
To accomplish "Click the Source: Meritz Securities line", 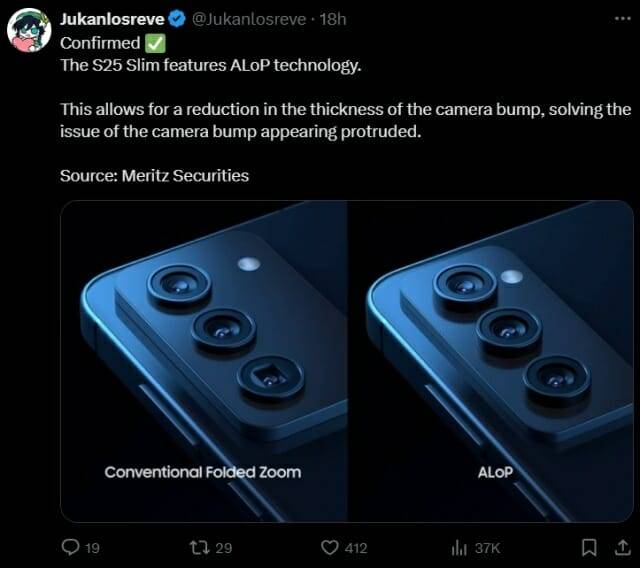I will point(154,176).
